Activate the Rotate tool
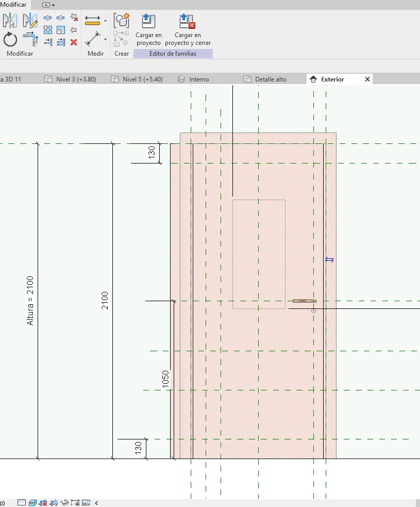 point(10,40)
